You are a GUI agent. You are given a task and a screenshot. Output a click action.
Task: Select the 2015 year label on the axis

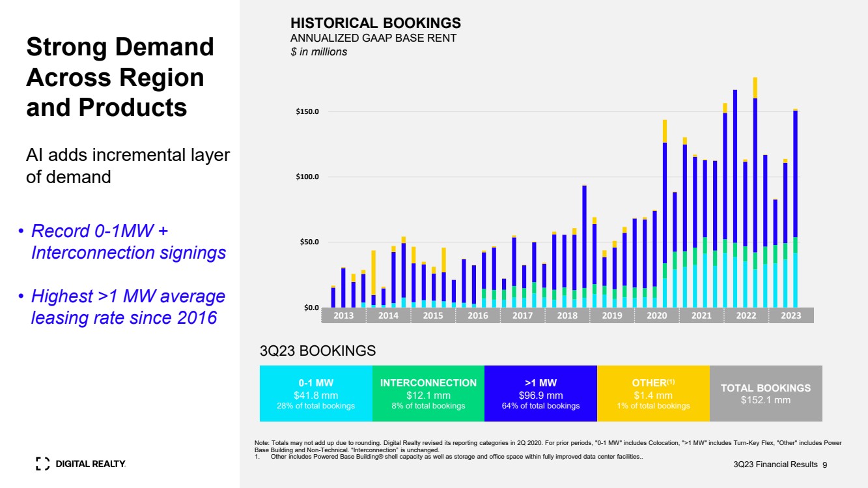(x=433, y=315)
